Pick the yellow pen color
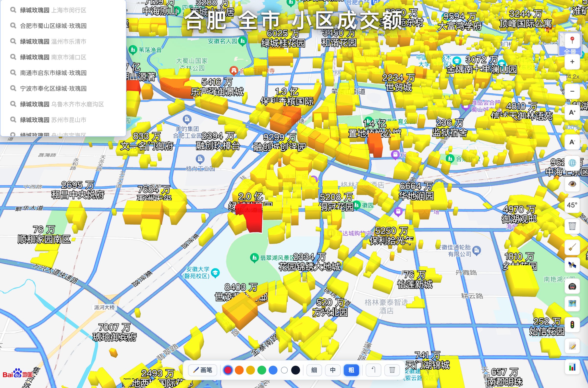Image resolution: width=588 pixels, height=388 pixels. click(250, 370)
